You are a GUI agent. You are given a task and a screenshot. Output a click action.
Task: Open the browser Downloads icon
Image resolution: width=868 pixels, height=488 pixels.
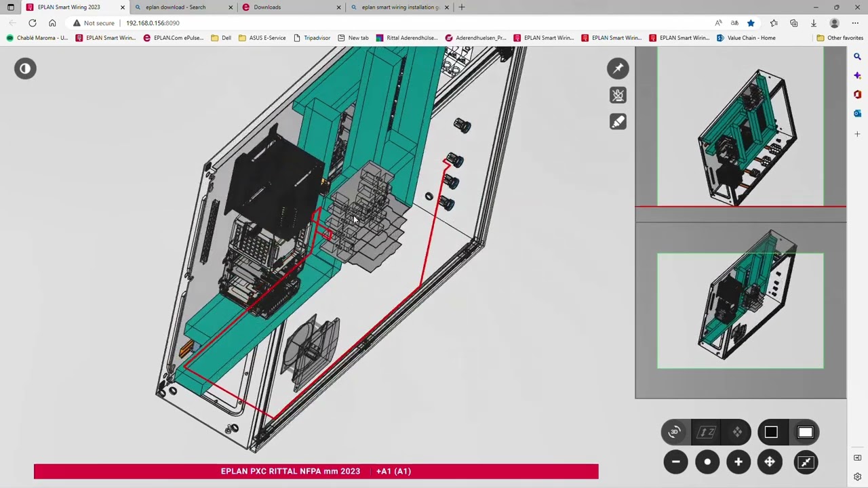point(814,23)
